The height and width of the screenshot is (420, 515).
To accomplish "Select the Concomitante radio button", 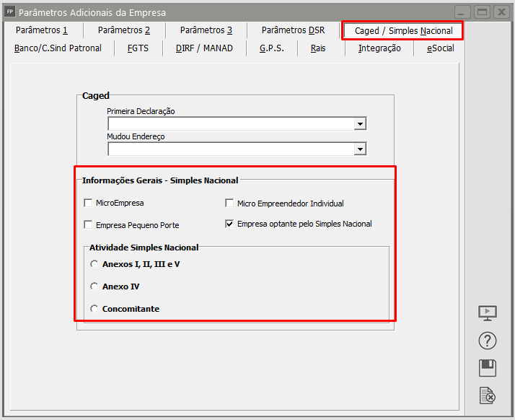I will pos(94,309).
